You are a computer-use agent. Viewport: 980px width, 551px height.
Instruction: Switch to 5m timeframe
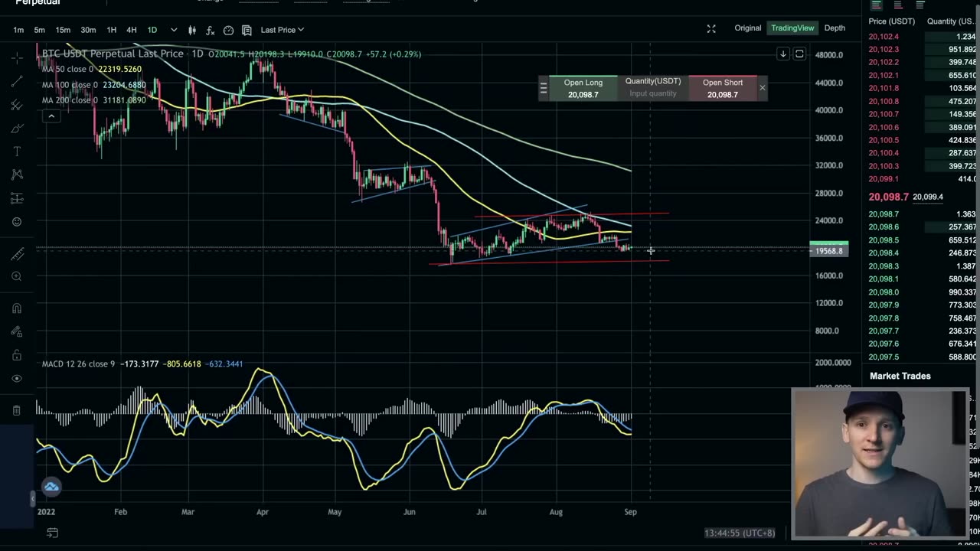(x=39, y=30)
